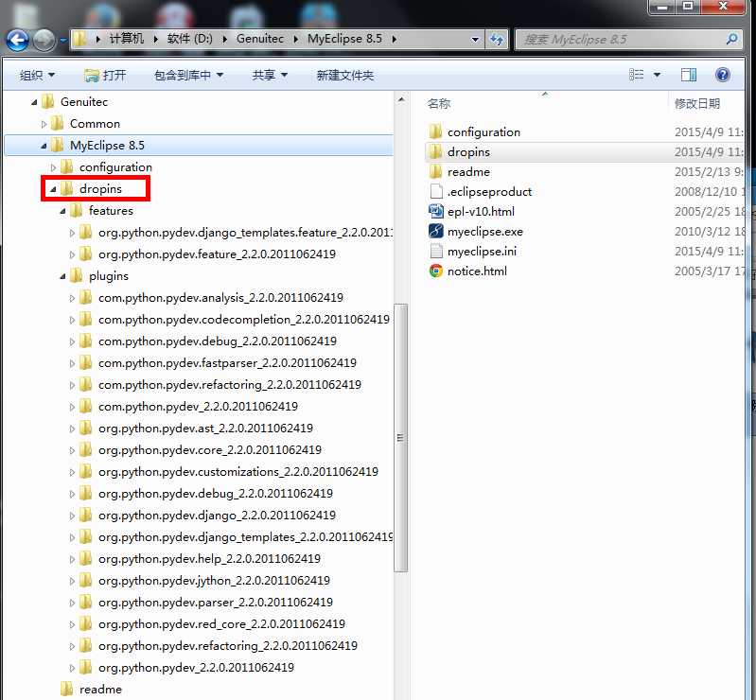Expand the Common tree node
The height and width of the screenshot is (700, 756).
coord(44,124)
